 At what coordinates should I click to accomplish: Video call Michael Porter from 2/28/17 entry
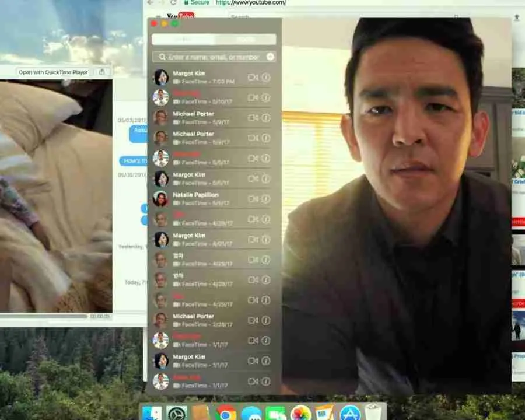pos(253,320)
